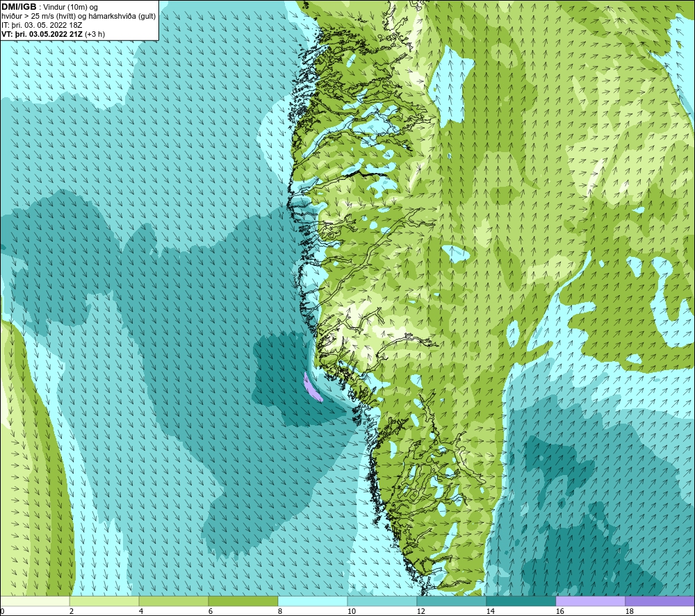Click scale label '10' on the color bar
The width and height of the screenshot is (695, 616).
pos(352,612)
